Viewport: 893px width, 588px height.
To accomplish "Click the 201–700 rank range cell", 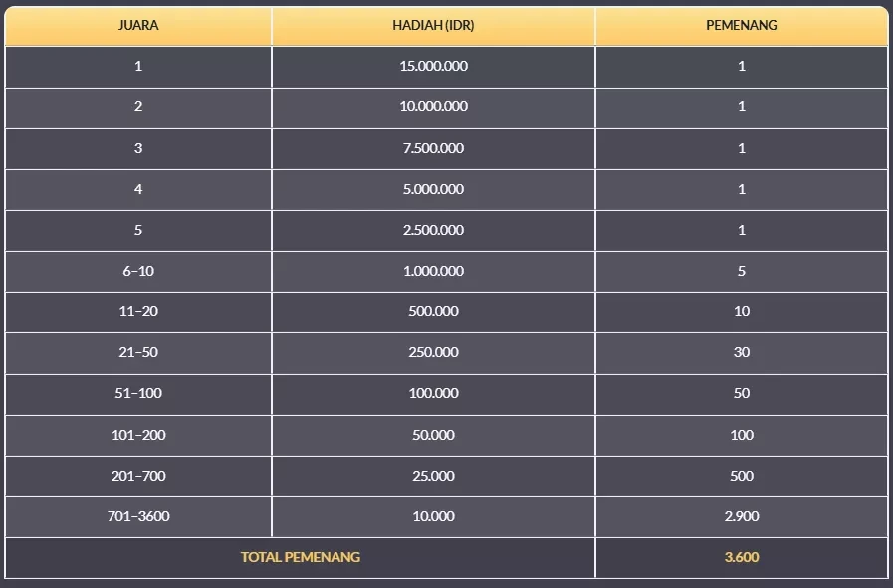I will [138, 476].
